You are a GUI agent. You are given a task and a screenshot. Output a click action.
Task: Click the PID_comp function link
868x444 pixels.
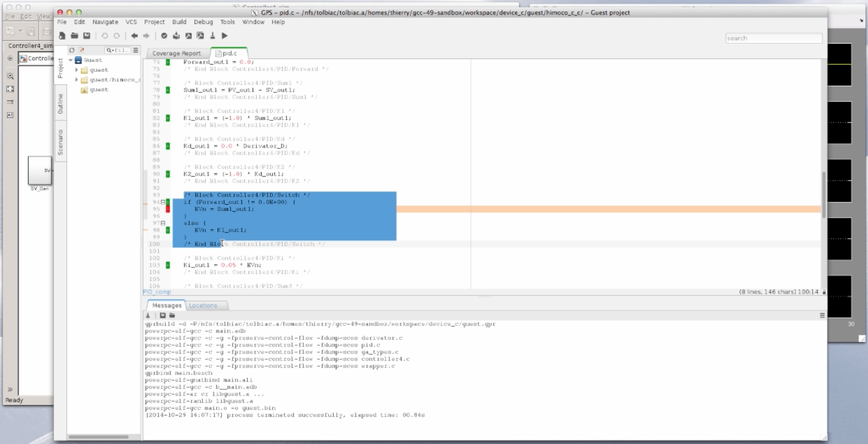(x=157, y=292)
